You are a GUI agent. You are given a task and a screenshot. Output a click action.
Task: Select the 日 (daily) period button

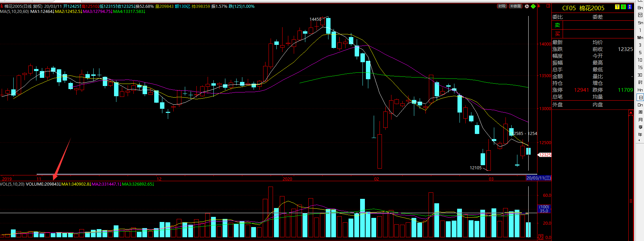(640, 97)
